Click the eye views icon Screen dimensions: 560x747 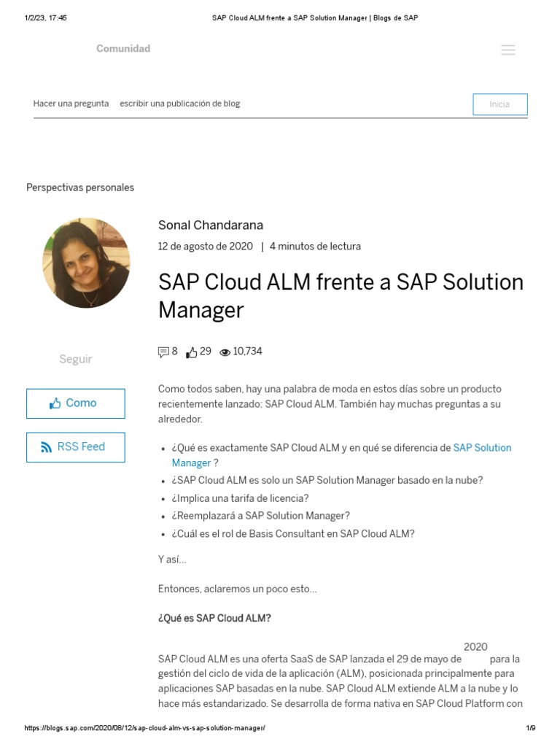tap(225, 352)
